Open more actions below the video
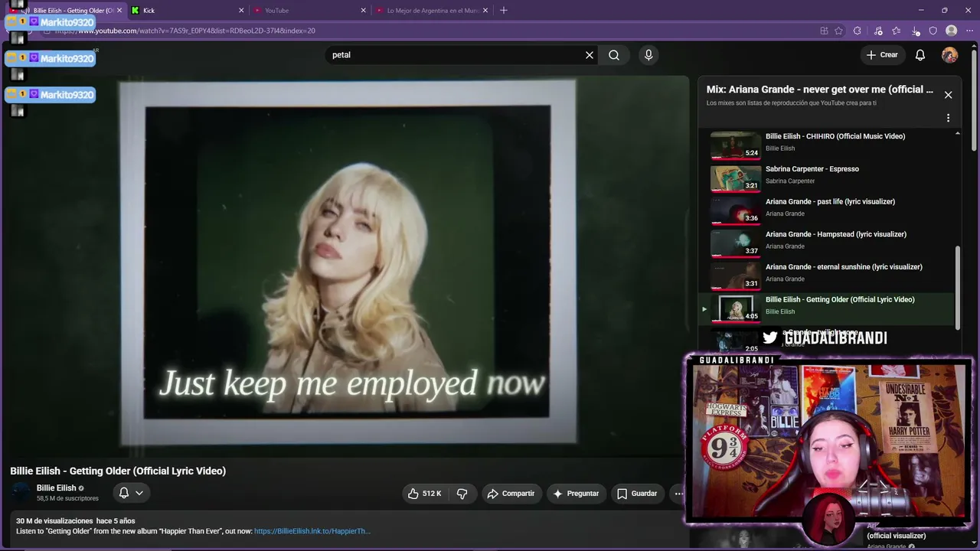Image resolution: width=980 pixels, height=551 pixels. pos(678,494)
